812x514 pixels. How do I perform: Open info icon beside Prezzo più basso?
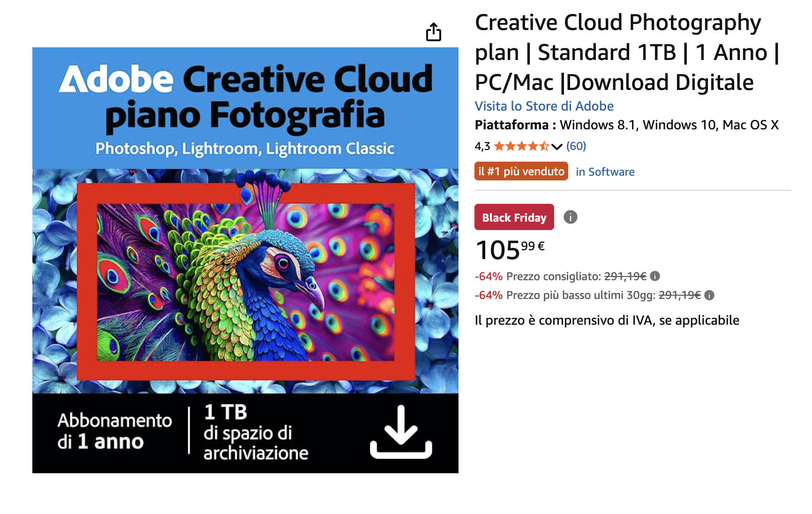point(709,295)
